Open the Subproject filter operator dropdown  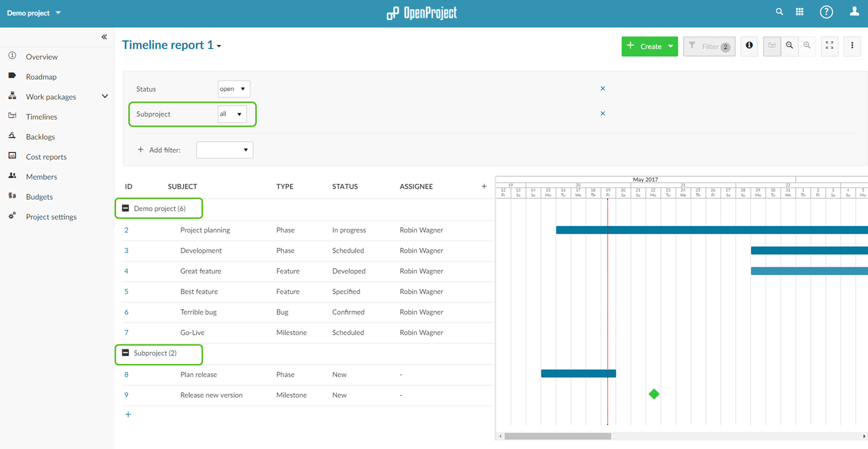pos(232,114)
